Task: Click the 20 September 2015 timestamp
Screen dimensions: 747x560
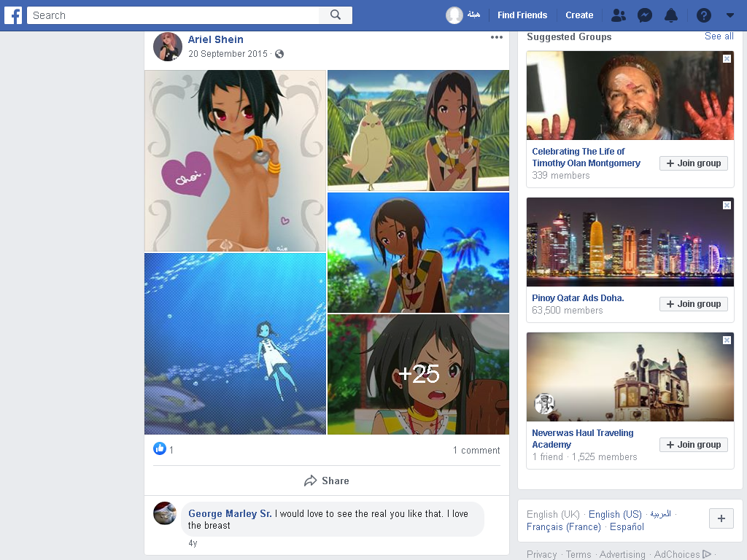Action: pos(228,54)
